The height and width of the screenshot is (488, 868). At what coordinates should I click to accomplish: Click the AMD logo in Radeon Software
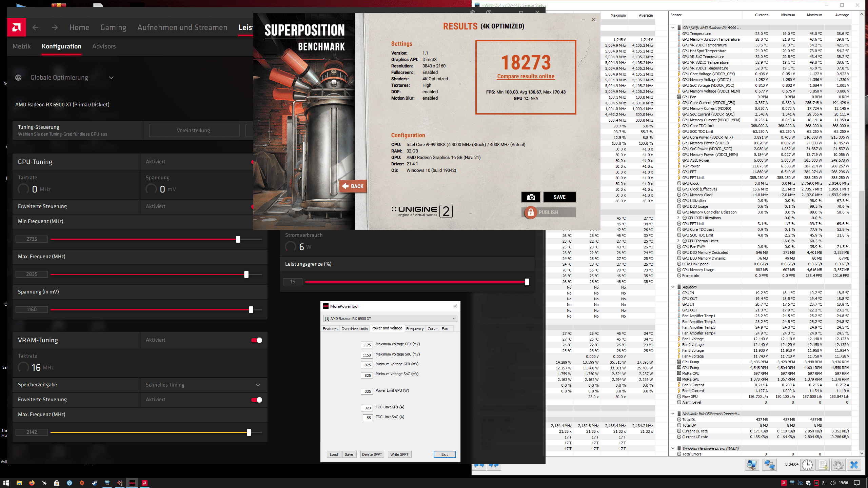[x=17, y=27]
